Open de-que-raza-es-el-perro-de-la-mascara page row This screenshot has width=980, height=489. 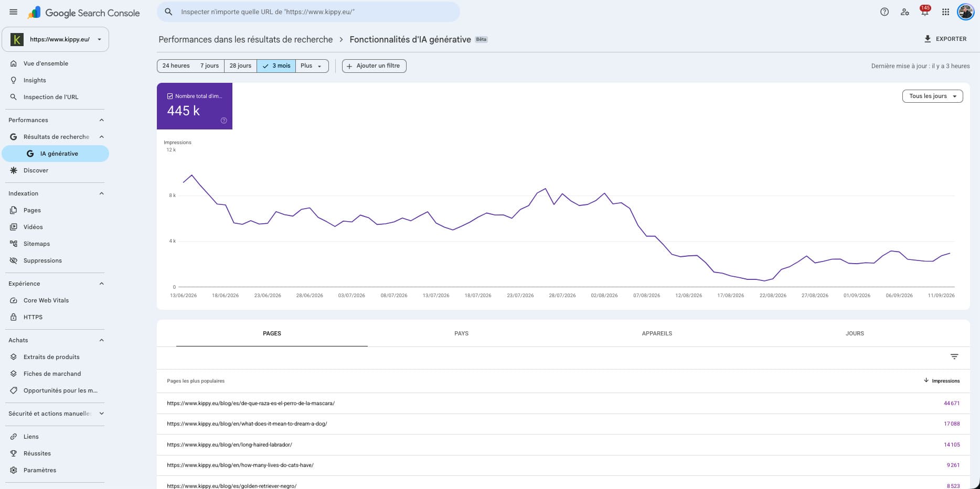pyautogui.click(x=563, y=404)
